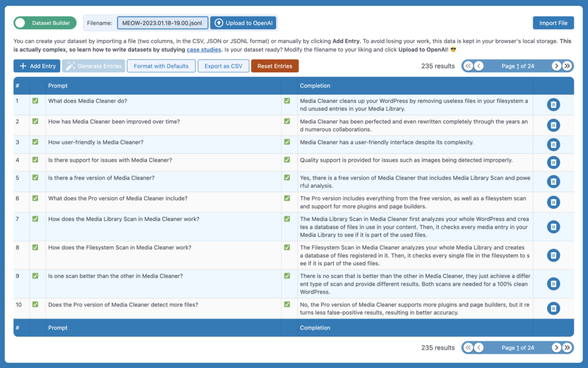588x368 pixels.
Task: Go to next page using top pager
Action: tap(556, 66)
